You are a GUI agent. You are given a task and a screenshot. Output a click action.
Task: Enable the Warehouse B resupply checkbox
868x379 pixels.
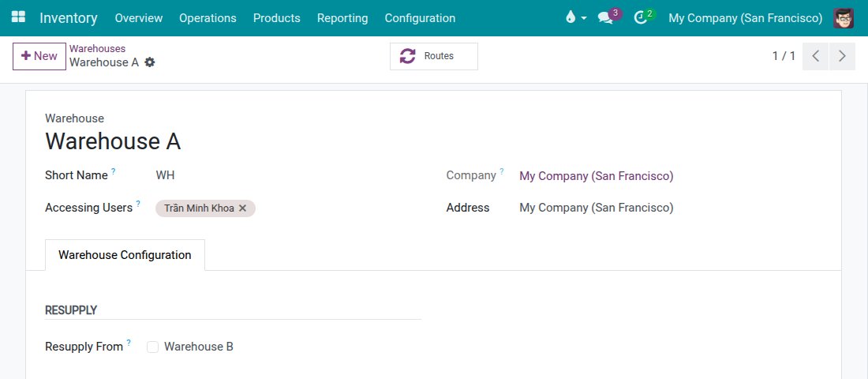153,347
